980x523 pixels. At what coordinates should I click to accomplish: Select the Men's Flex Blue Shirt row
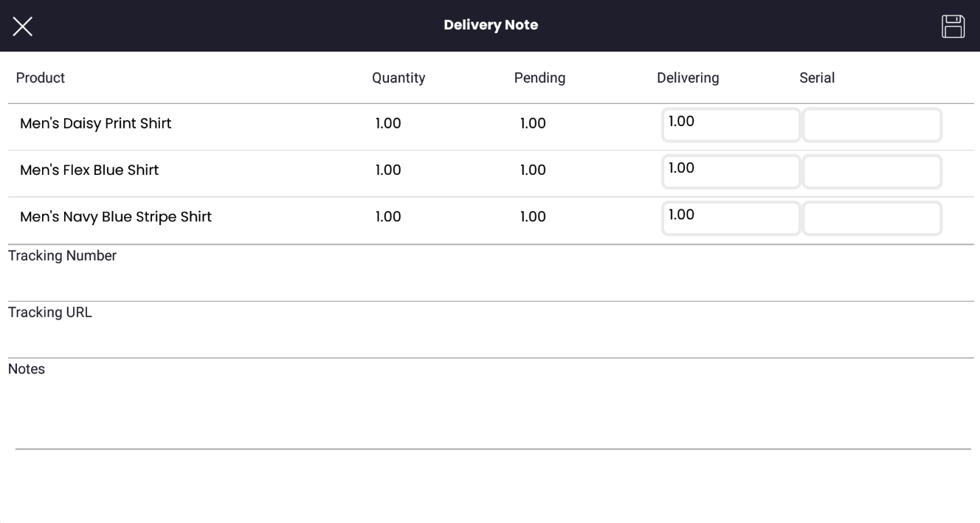(89, 170)
